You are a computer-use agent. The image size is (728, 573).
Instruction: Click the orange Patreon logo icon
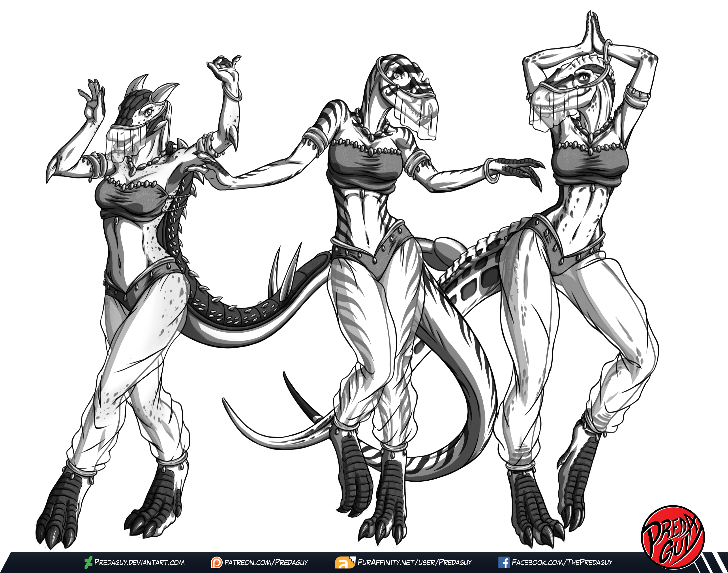[x=216, y=563]
